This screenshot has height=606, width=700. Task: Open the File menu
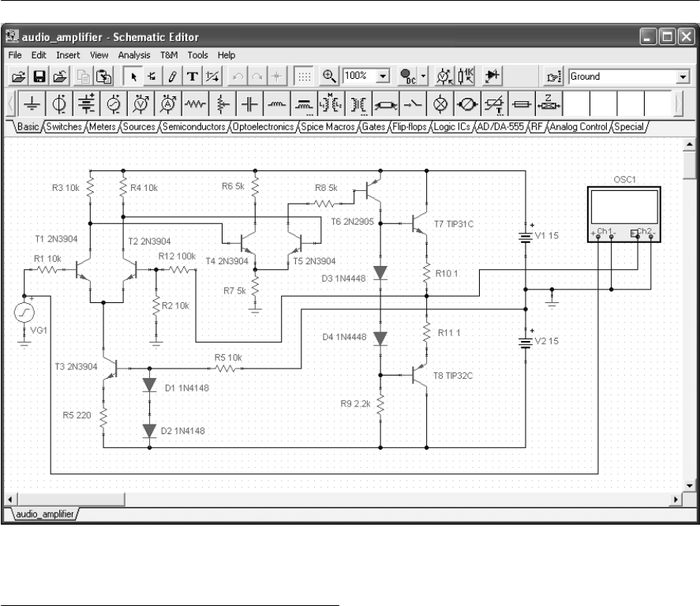click(x=15, y=55)
